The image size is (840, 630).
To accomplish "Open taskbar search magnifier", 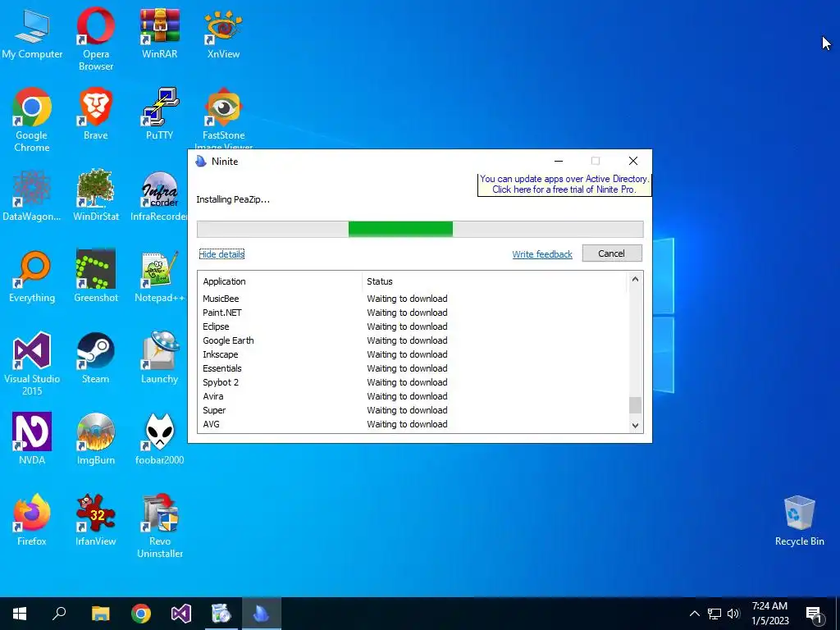I will [59, 614].
